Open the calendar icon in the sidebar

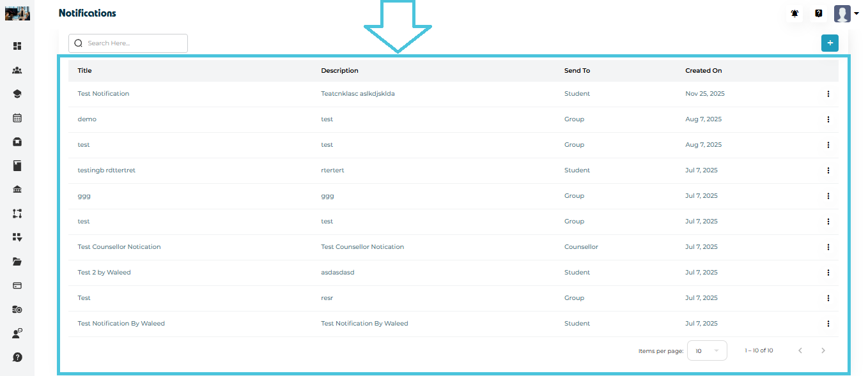(x=17, y=118)
